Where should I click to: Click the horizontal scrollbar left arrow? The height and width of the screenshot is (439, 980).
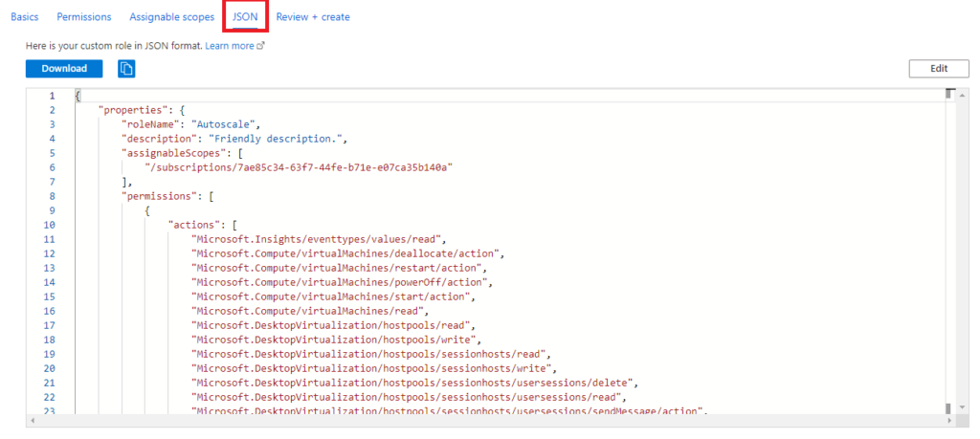coord(32,421)
